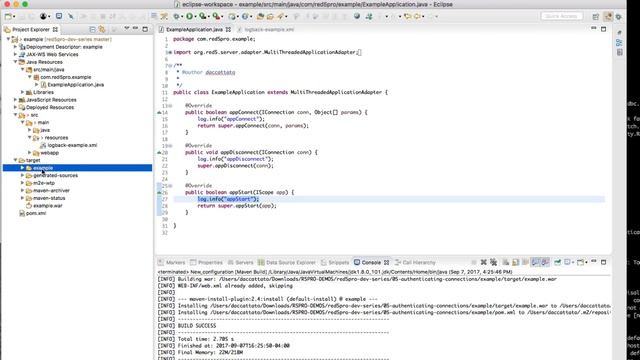The image size is (640, 360).
Task: Open the New file dropdown arrow
Action: coord(14,17)
